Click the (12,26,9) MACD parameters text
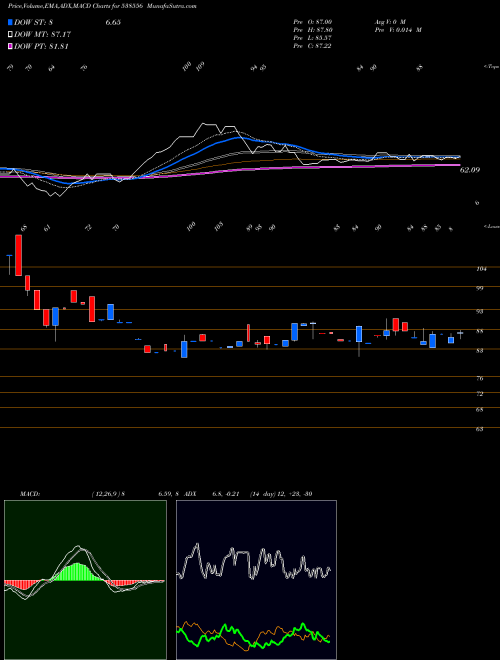The height and width of the screenshot is (660, 500). point(106,494)
